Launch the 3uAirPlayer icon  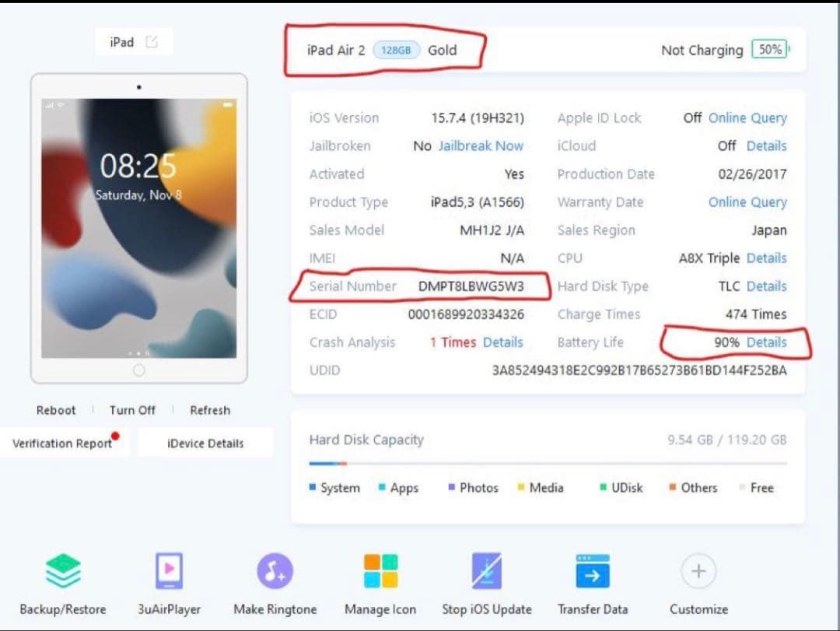169,572
